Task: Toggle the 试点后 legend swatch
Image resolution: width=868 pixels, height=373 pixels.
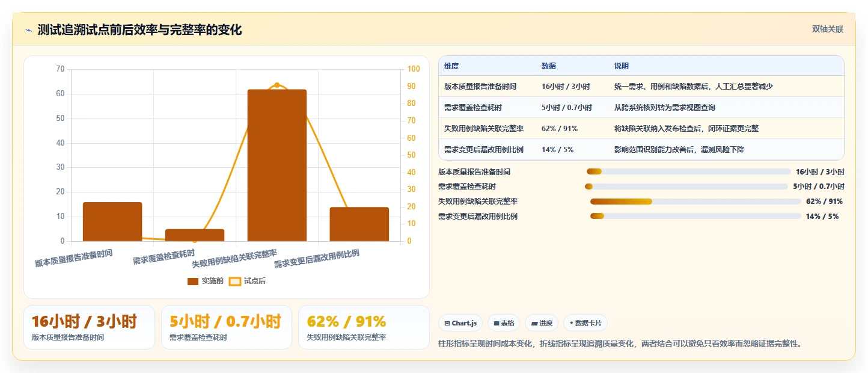Action: tap(236, 281)
